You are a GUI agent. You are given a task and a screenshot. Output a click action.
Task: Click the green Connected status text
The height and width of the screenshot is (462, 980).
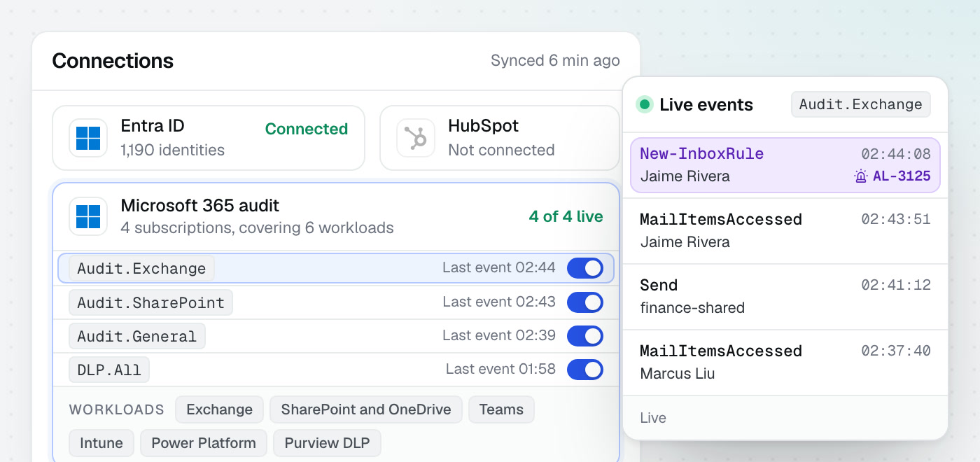307,129
